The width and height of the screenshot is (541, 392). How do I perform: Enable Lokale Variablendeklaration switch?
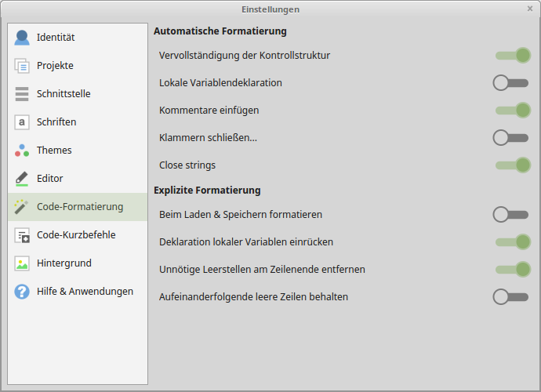(511, 82)
